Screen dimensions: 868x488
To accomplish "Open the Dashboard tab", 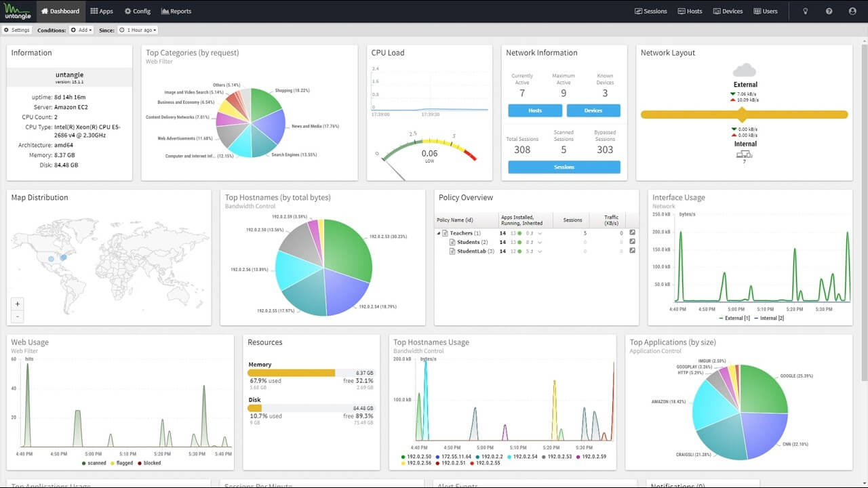I will click(60, 12).
